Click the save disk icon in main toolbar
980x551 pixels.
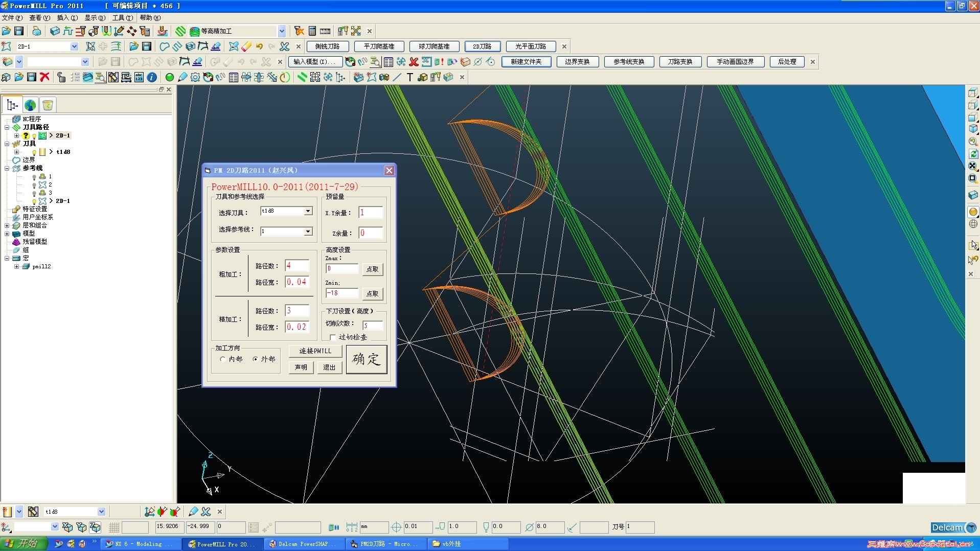[19, 31]
